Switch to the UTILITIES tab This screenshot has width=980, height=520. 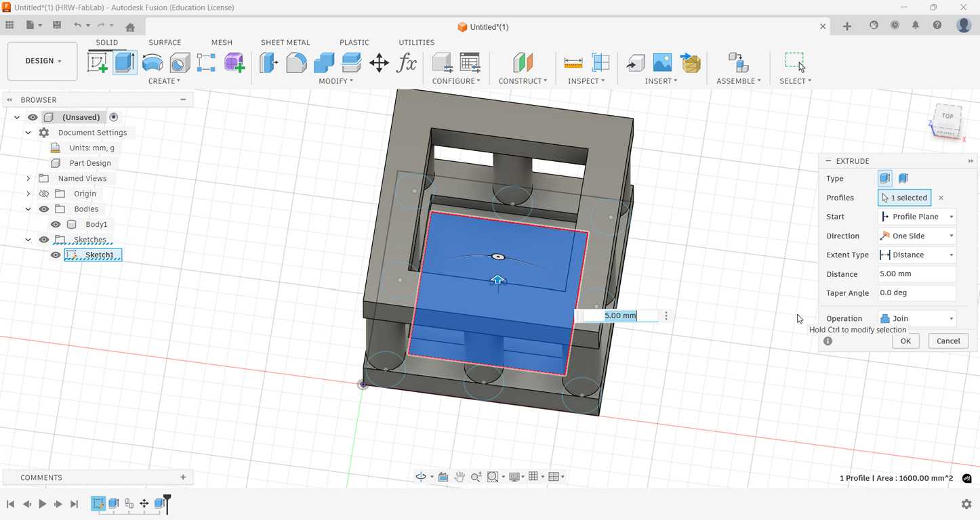417,42
